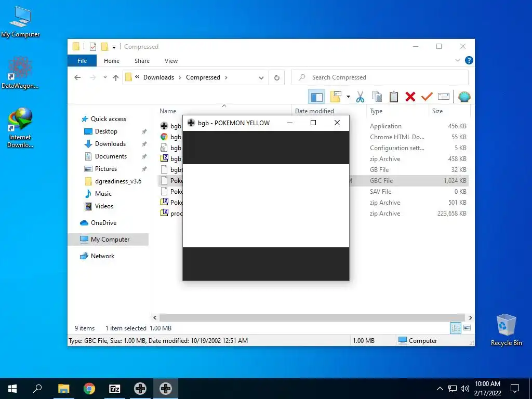
Task: Open the recent locations dropdown arrow
Action: [x=105, y=77]
